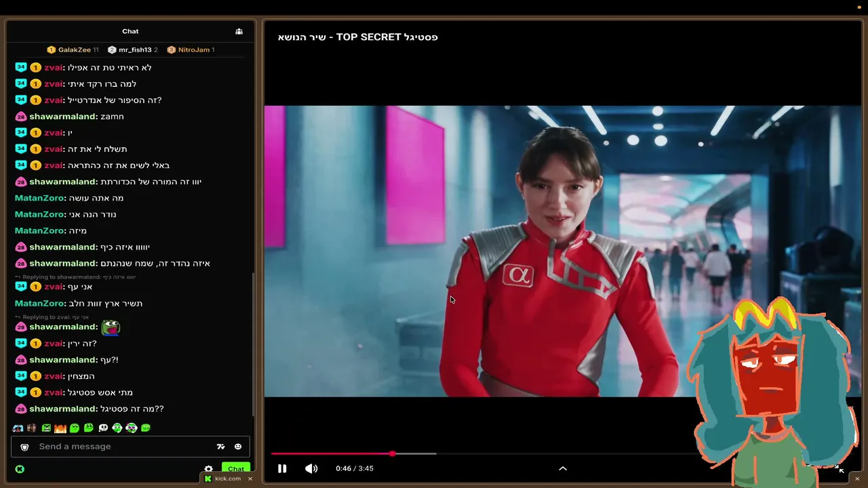Open mr_fish13's leaderboard entry
The width and height of the screenshot is (868, 488).
click(x=133, y=49)
